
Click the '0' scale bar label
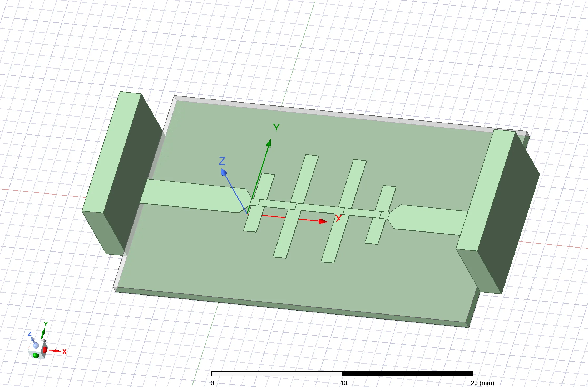click(x=212, y=383)
